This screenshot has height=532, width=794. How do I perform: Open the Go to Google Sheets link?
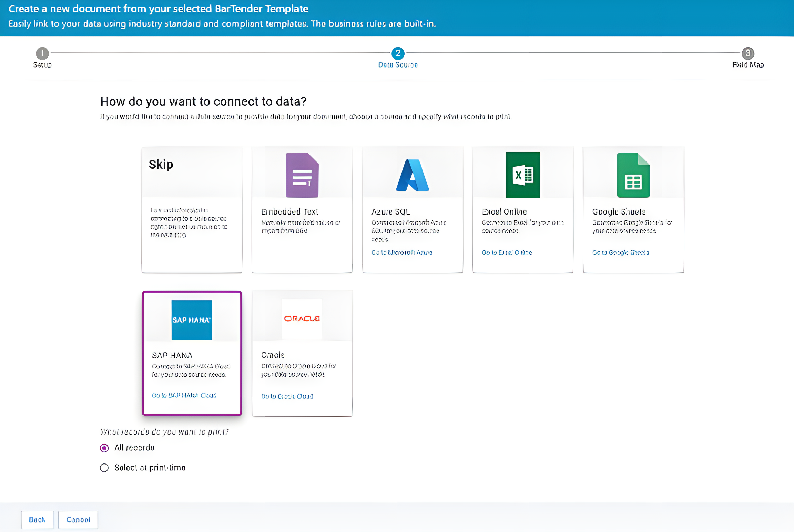click(620, 253)
